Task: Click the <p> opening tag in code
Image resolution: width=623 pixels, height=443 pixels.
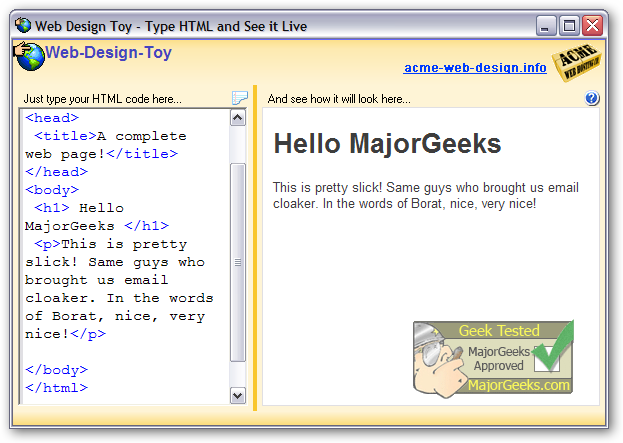Action: click(47, 244)
